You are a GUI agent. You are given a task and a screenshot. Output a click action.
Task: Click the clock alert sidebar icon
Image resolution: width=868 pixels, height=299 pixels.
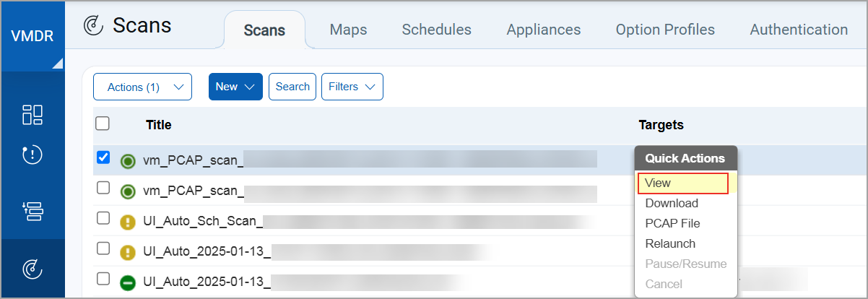click(32, 155)
